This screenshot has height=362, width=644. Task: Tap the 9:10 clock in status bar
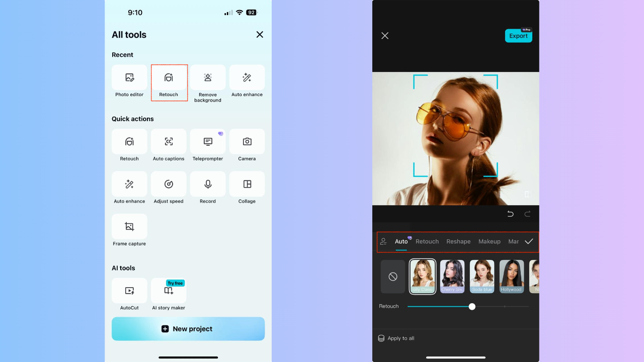[135, 13]
